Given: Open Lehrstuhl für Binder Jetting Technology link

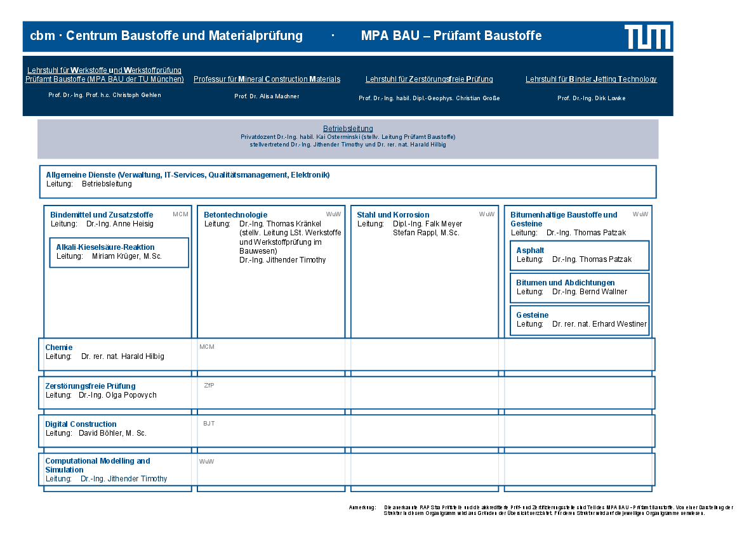Looking at the screenshot, I should 591,79.
